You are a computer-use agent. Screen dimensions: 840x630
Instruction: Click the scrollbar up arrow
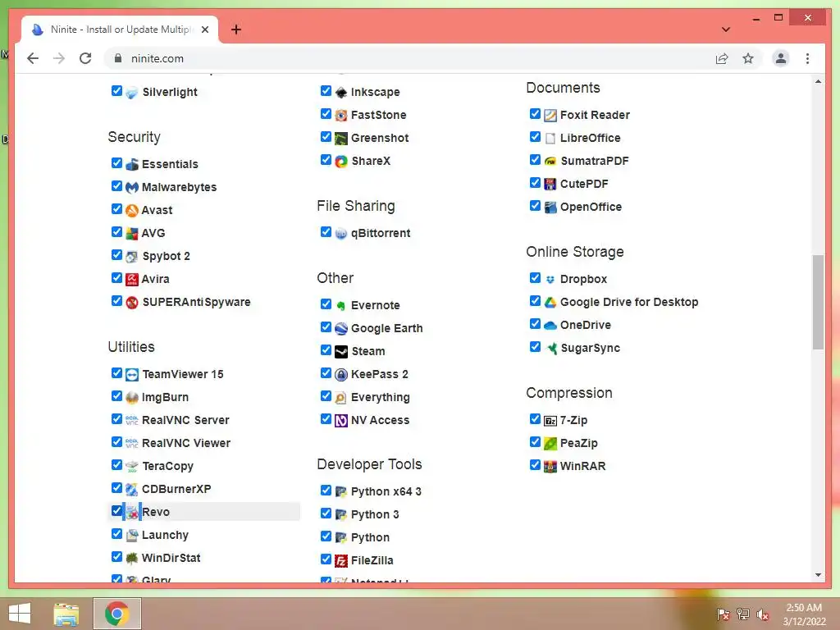(x=818, y=81)
